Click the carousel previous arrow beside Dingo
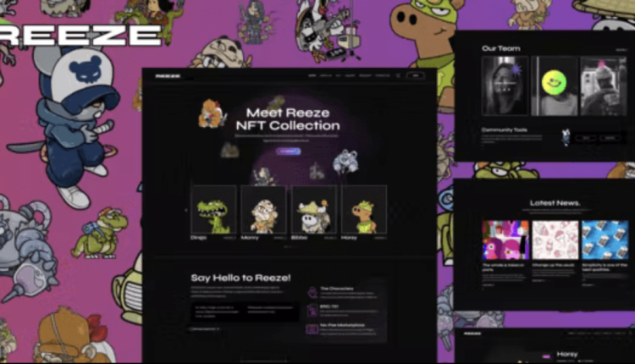This screenshot has width=635, height=364. pyautogui.click(x=186, y=210)
